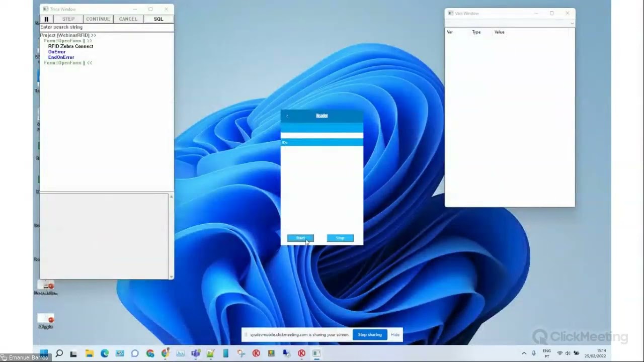Open the Windows Start menu
644x362 pixels.
tap(44, 353)
